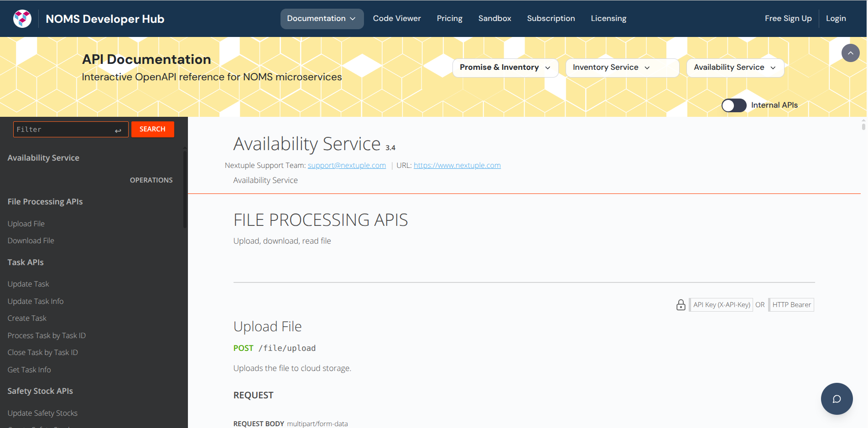Expand the Availability Service dropdown
Image resolution: width=868 pixels, height=428 pixels.
(735, 68)
